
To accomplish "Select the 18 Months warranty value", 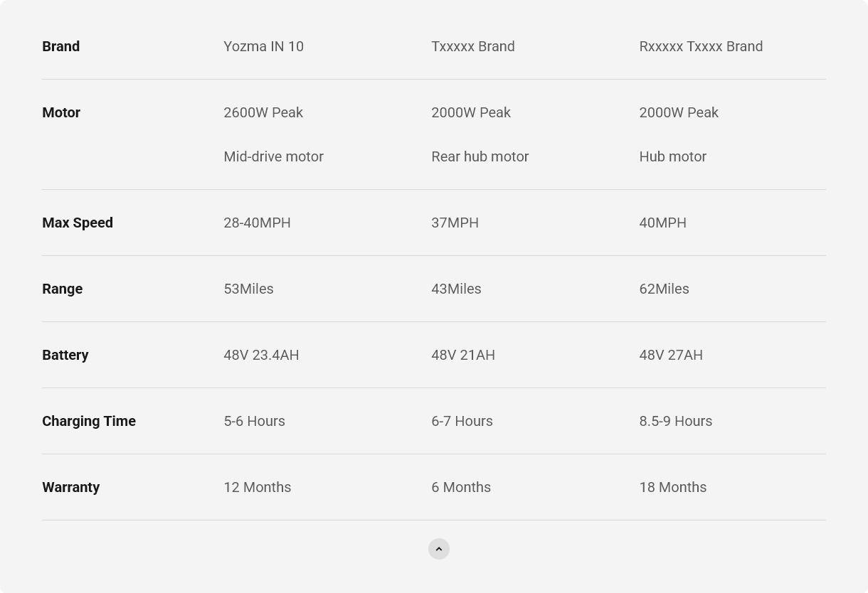I will coord(672,487).
